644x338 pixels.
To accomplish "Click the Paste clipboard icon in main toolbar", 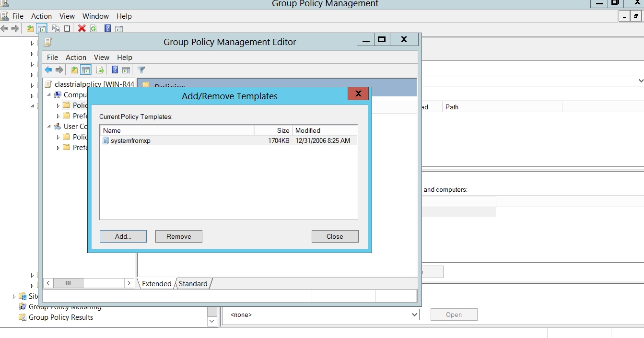I will (x=67, y=28).
